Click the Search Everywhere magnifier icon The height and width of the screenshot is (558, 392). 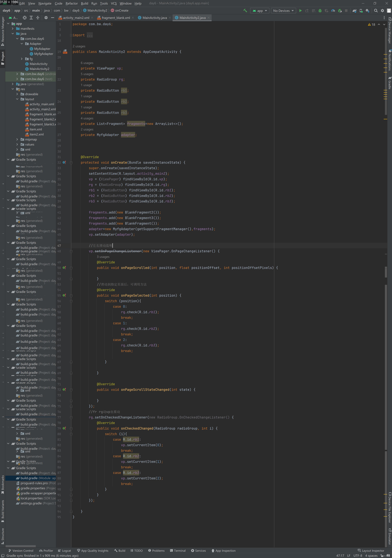click(x=376, y=10)
